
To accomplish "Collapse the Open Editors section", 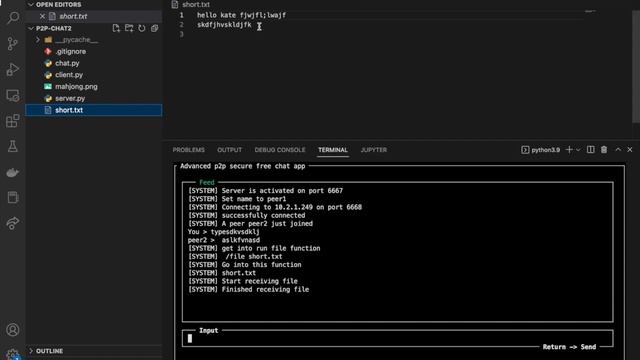I will tap(31, 4).
